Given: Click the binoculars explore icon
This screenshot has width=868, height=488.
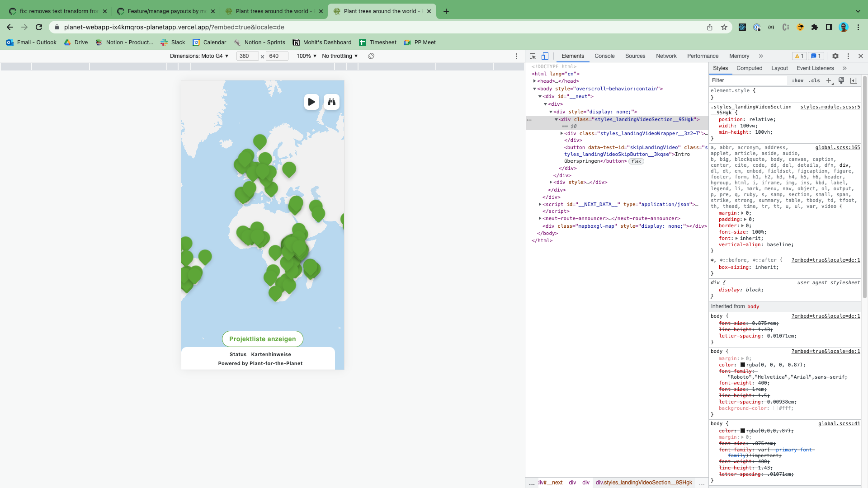Looking at the screenshot, I should pos(331,102).
